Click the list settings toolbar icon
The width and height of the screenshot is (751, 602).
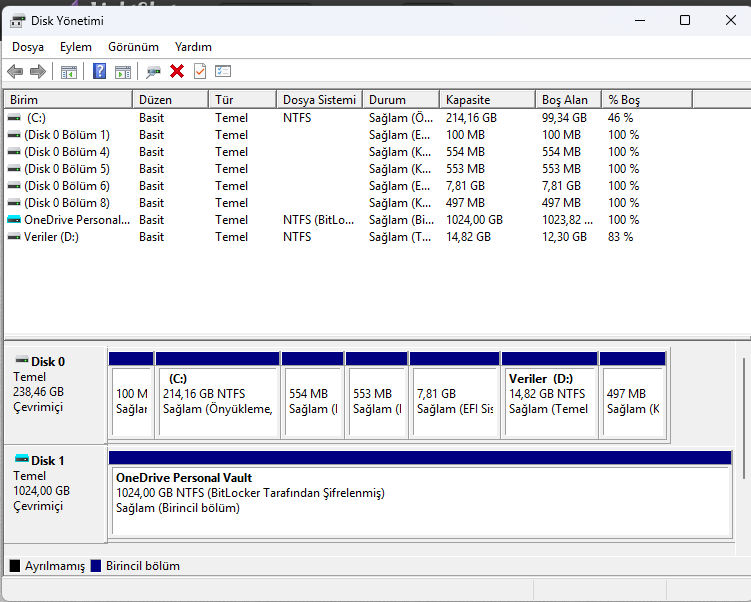point(223,71)
